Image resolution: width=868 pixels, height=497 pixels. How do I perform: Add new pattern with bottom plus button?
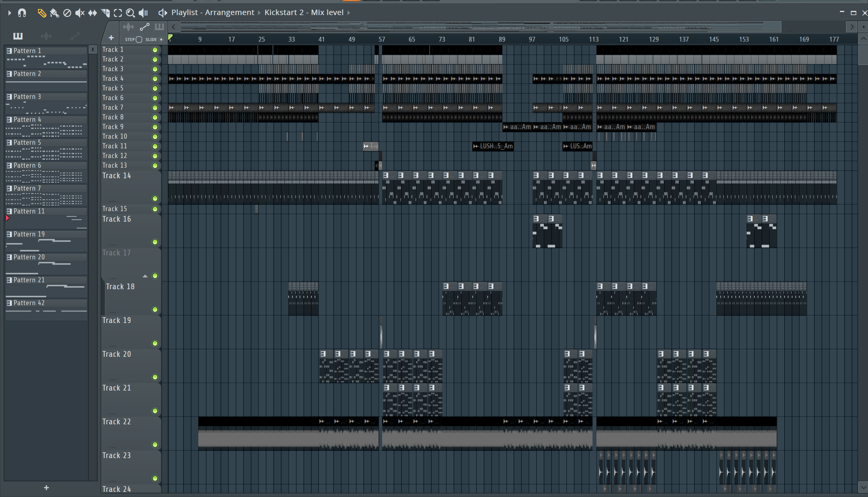tap(46, 488)
